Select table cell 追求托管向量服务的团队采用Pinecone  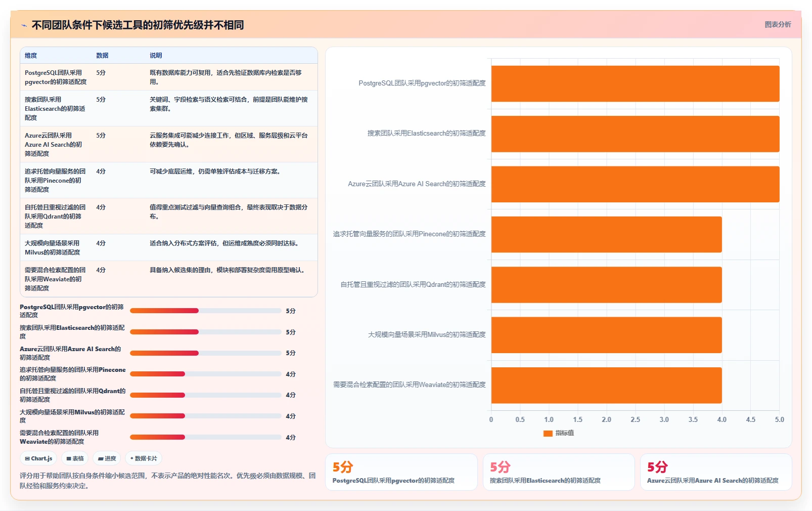click(55, 181)
